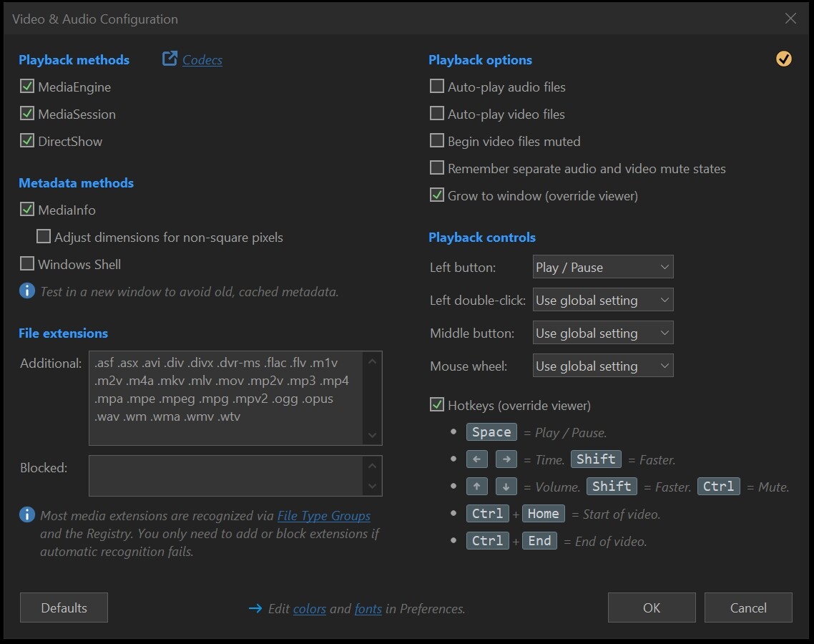Toggle Hotkeys (override viewer) checkbox
The width and height of the screenshot is (814, 644).
pyautogui.click(x=437, y=404)
